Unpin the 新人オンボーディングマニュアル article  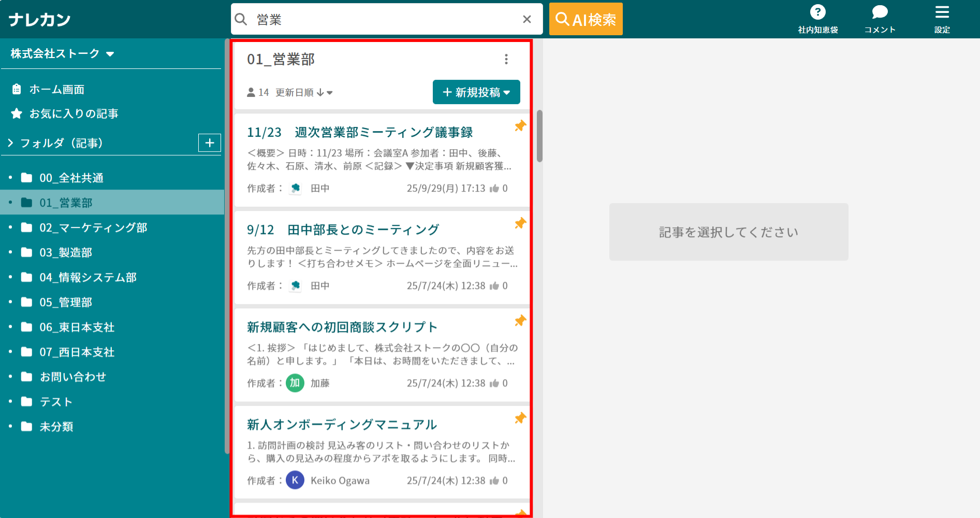click(x=521, y=418)
